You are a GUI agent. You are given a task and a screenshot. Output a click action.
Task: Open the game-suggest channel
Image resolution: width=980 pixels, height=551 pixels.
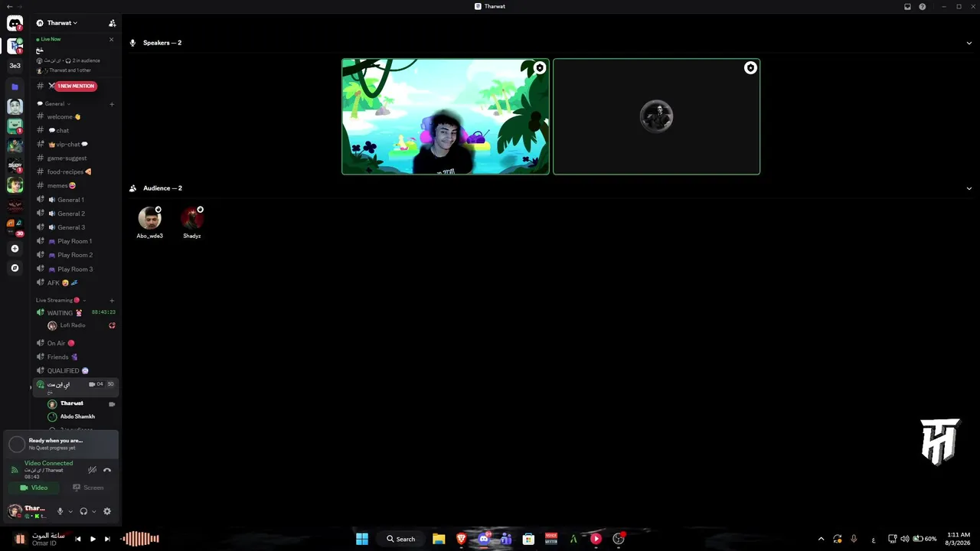(75, 158)
